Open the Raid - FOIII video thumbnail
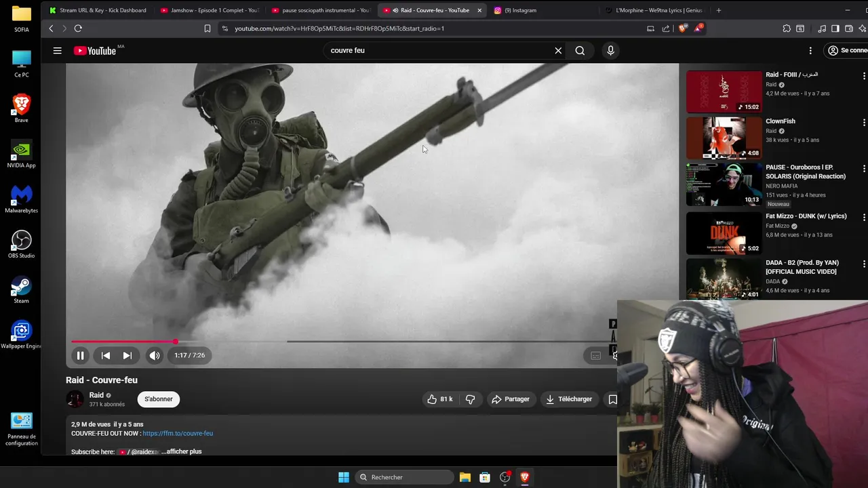868x488 pixels. [x=724, y=91]
